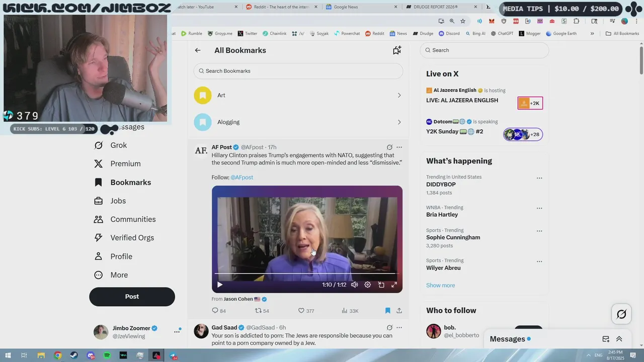Play the Hillary Clinton video

(219, 285)
